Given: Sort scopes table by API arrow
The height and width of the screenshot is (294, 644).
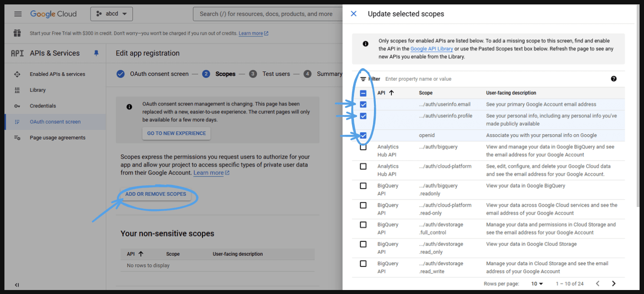Looking at the screenshot, I should (391, 93).
